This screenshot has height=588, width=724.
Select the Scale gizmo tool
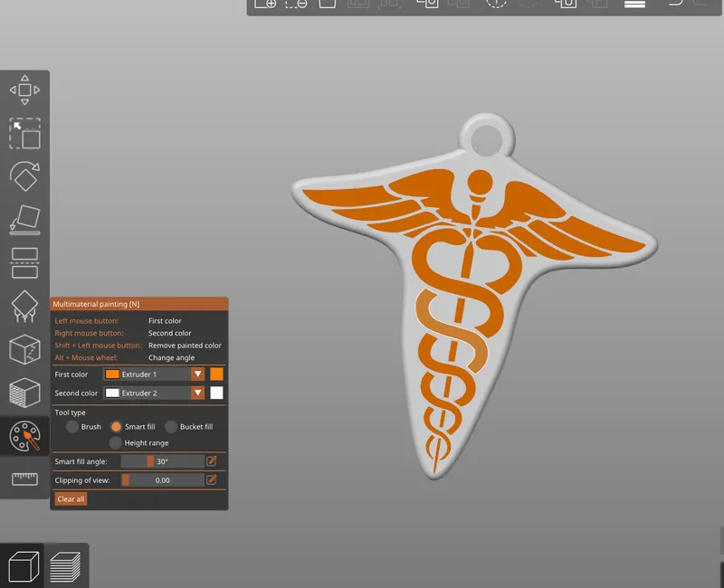(25, 133)
